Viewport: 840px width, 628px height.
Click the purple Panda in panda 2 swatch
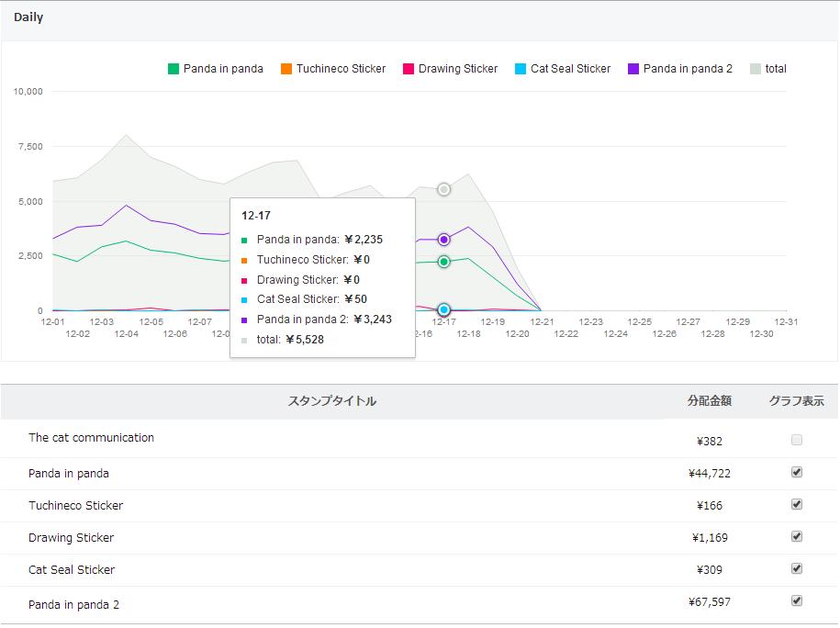(x=633, y=69)
